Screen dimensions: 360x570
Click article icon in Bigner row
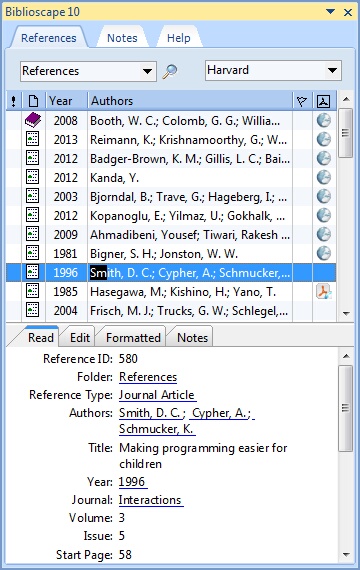tap(32, 253)
